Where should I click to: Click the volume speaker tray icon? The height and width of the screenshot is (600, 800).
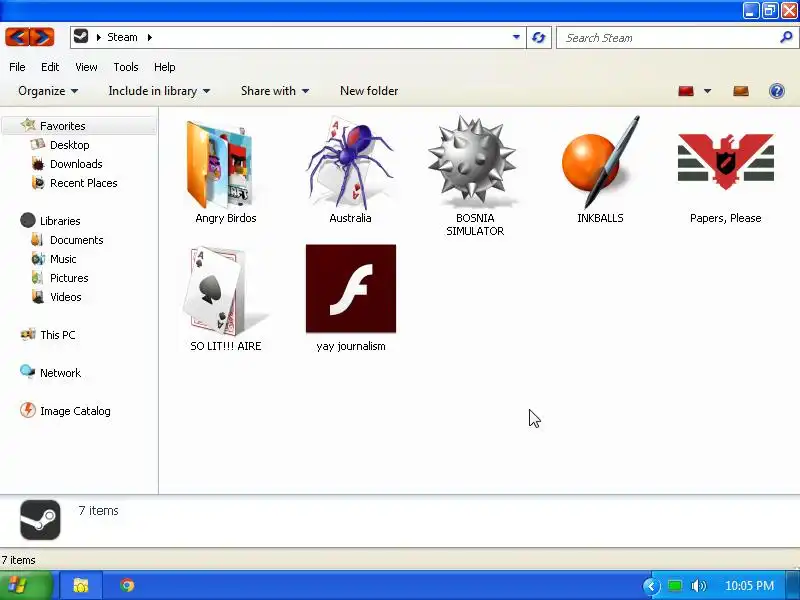(698, 586)
